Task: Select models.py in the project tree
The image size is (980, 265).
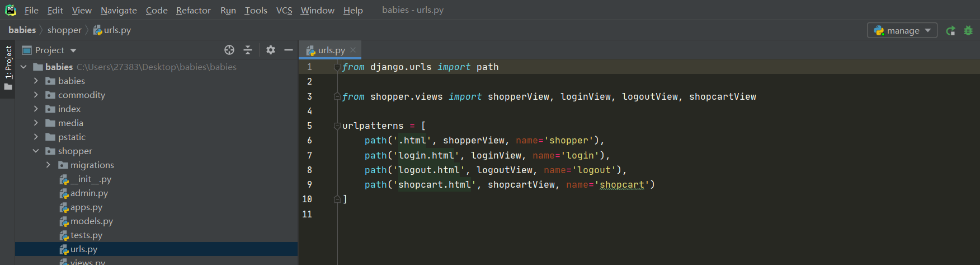Action: click(x=92, y=221)
